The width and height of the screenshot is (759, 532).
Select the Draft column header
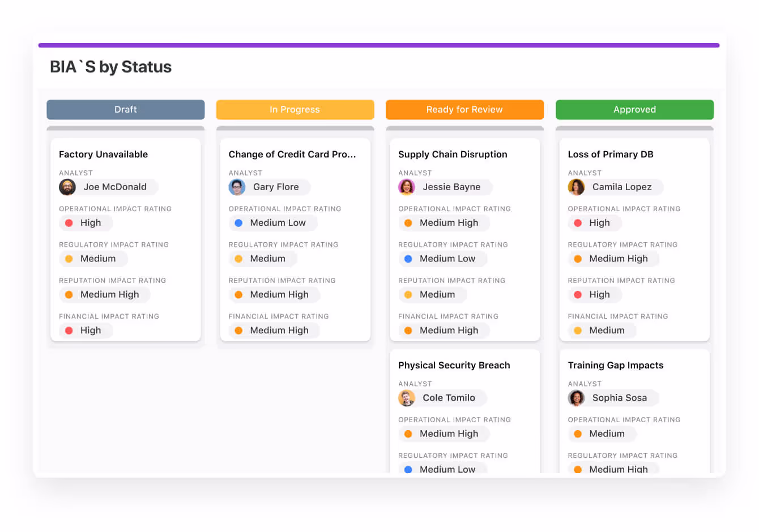pos(125,109)
